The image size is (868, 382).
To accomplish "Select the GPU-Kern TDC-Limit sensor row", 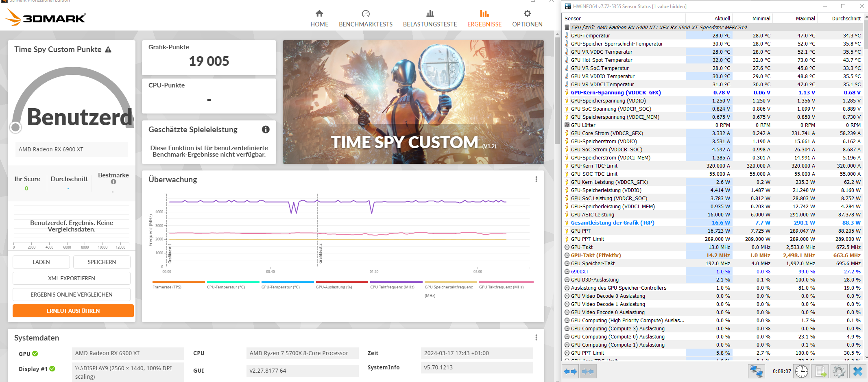I will pos(713,166).
